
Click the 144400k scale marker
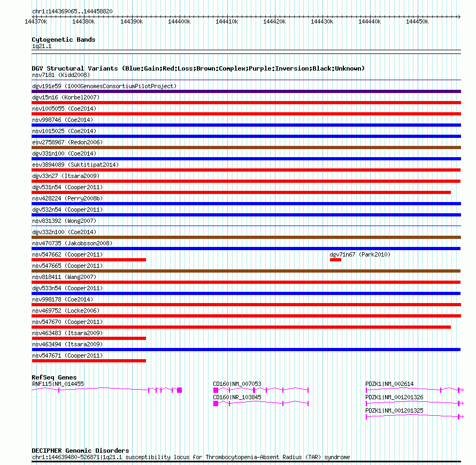coord(179,21)
